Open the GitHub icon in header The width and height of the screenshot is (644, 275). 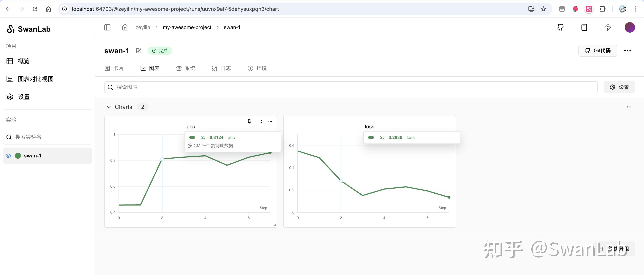[561, 27]
